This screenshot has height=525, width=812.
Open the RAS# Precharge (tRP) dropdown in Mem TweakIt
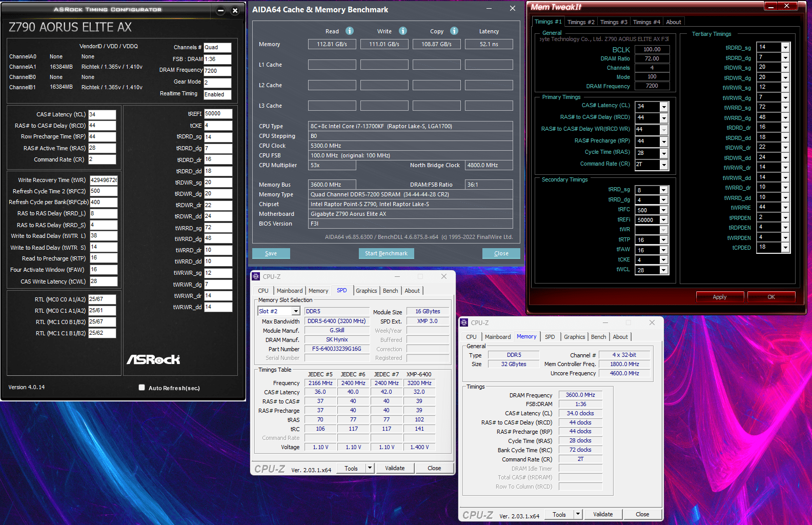tap(664, 142)
